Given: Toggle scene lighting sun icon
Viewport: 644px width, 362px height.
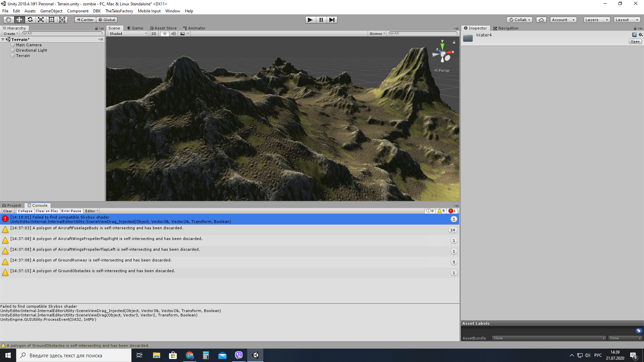Looking at the screenshot, I should [165, 34].
